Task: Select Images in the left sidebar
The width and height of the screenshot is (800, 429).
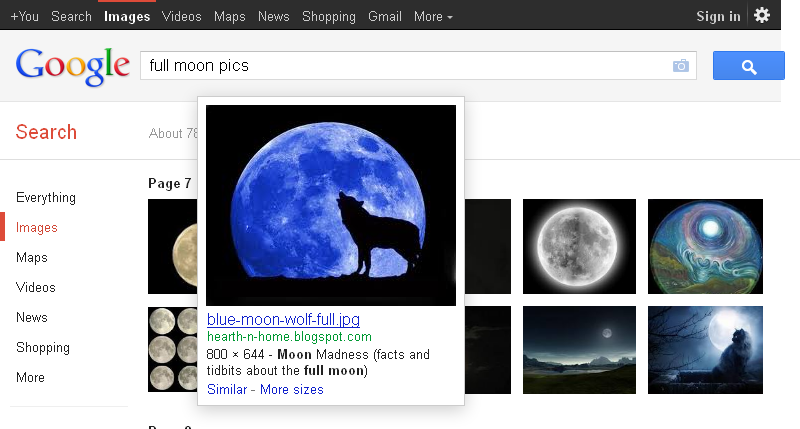Action: [x=37, y=228]
